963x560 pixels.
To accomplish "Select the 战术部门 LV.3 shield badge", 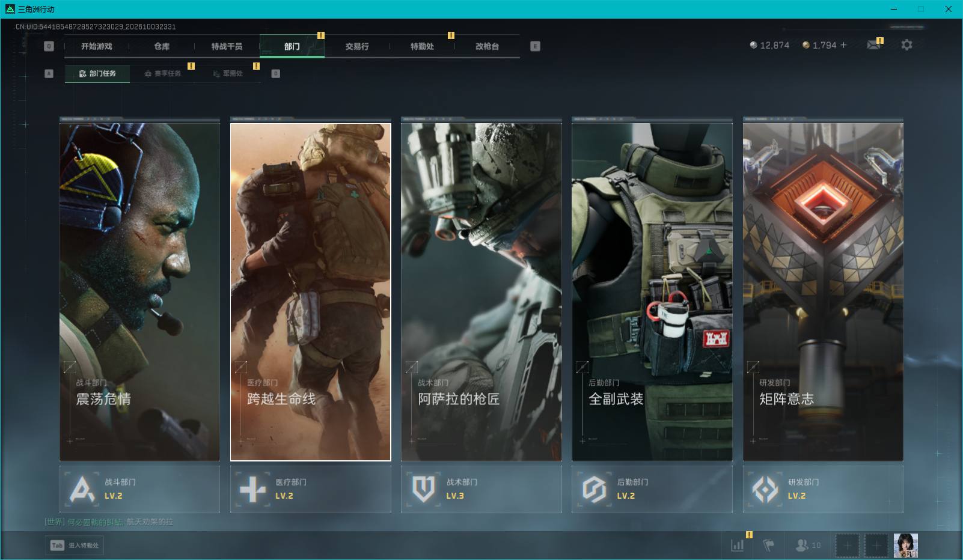I will tap(481, 489).
